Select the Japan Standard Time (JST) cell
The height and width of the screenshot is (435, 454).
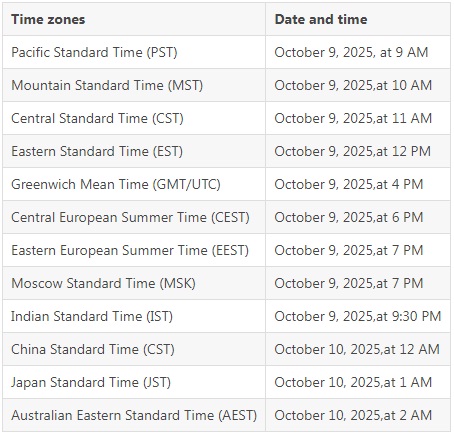[134, 382]
